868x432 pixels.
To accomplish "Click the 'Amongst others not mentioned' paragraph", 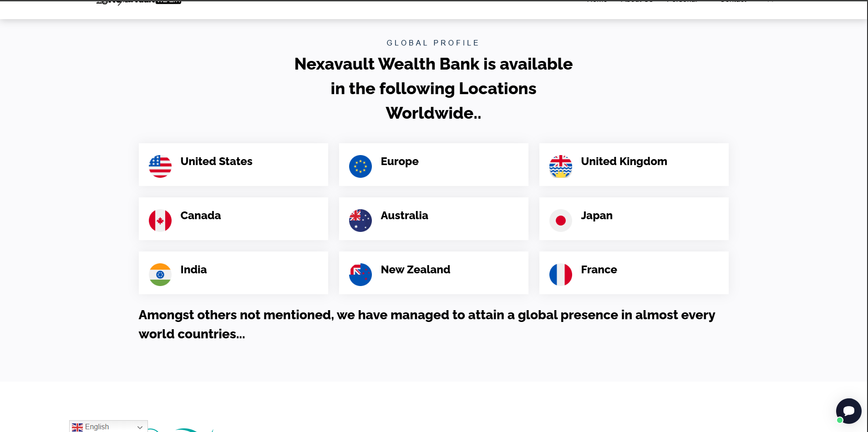I will [427, 324].
